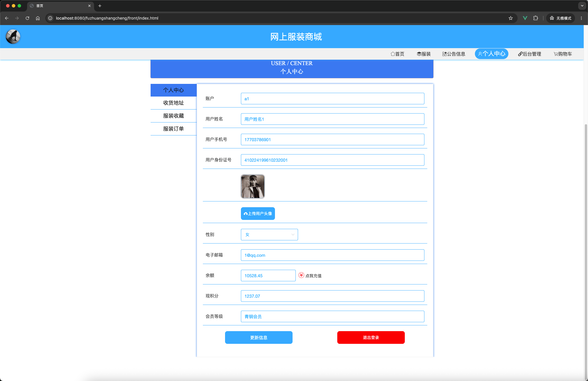Image resolution: width=588 pixels, height=381 pixels.
Task: Focus the 余额 input field
Action: coord(268,276)
